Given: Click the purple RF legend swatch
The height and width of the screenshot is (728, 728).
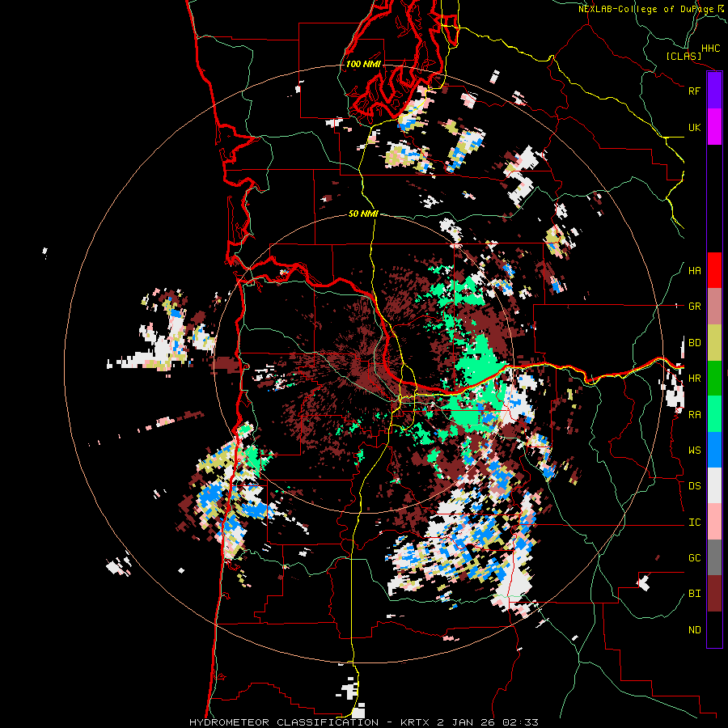Looking at the screenshot, I should tap(714, 91).
